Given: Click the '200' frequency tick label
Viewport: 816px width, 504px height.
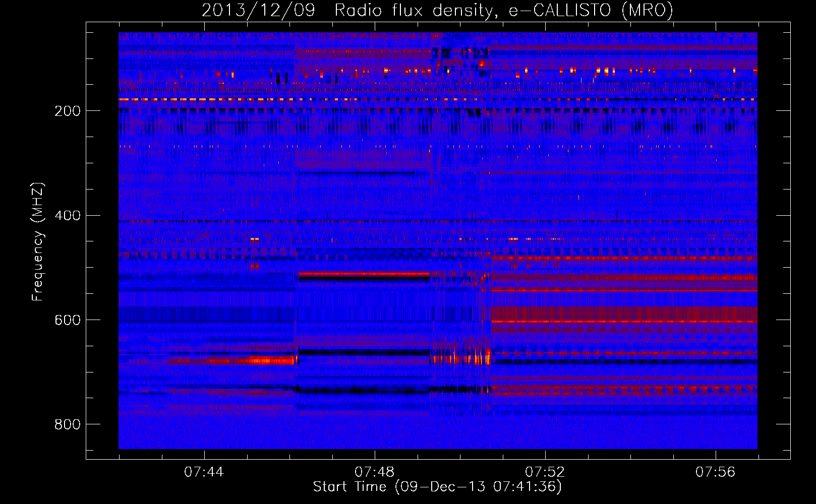Looking at the screenshot, I should (x=68, y=111).
